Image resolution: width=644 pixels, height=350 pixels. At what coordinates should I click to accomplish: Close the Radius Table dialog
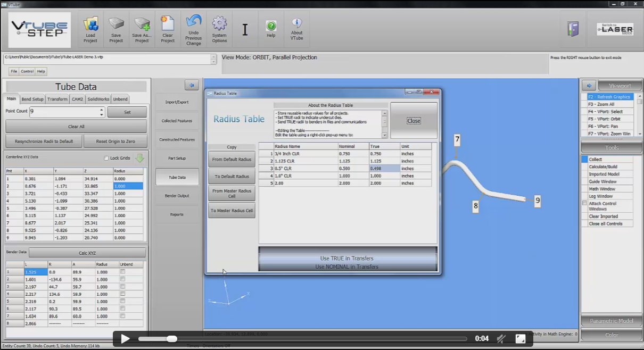click(x=414, y=121)
